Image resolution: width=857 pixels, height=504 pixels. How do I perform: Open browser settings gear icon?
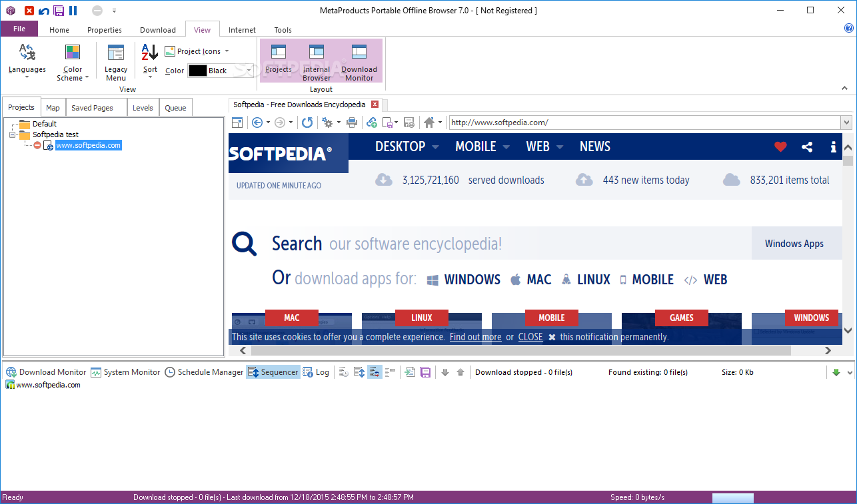[327, 123]
